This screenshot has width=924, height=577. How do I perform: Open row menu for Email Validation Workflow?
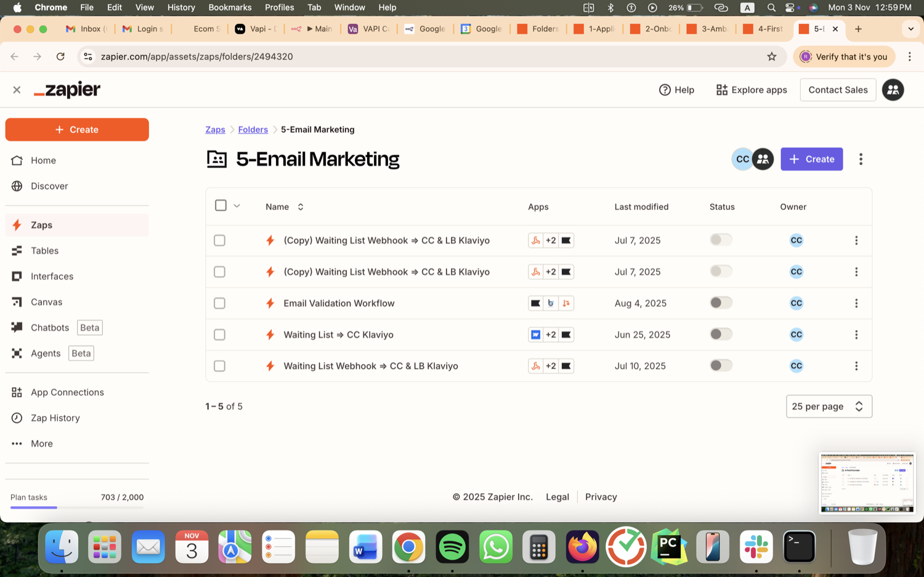(x=856, y=303)
